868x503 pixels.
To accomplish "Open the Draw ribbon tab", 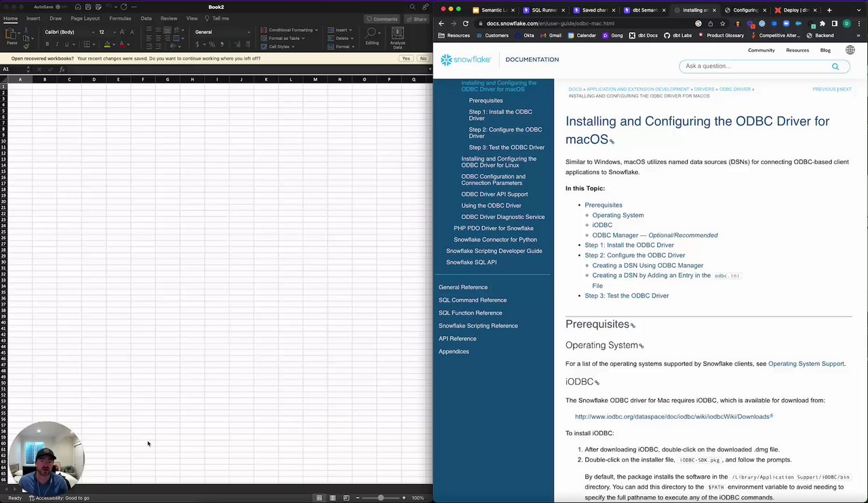I will [56, 18].
